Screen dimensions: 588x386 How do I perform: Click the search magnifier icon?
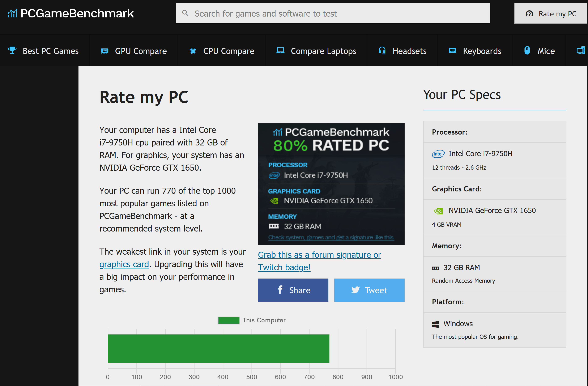[x=185, y=13]
